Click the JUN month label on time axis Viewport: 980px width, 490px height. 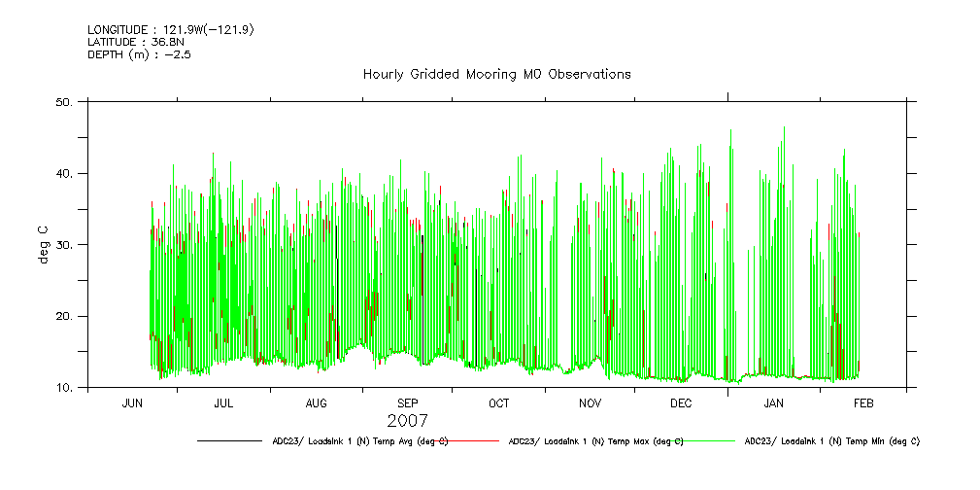tap(132, 402)
